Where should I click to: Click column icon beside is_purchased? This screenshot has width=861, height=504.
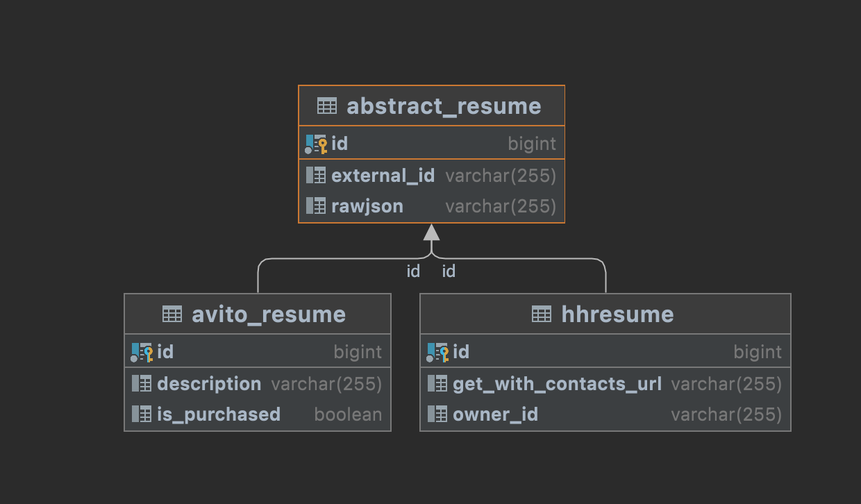click(x=142, y=414)
